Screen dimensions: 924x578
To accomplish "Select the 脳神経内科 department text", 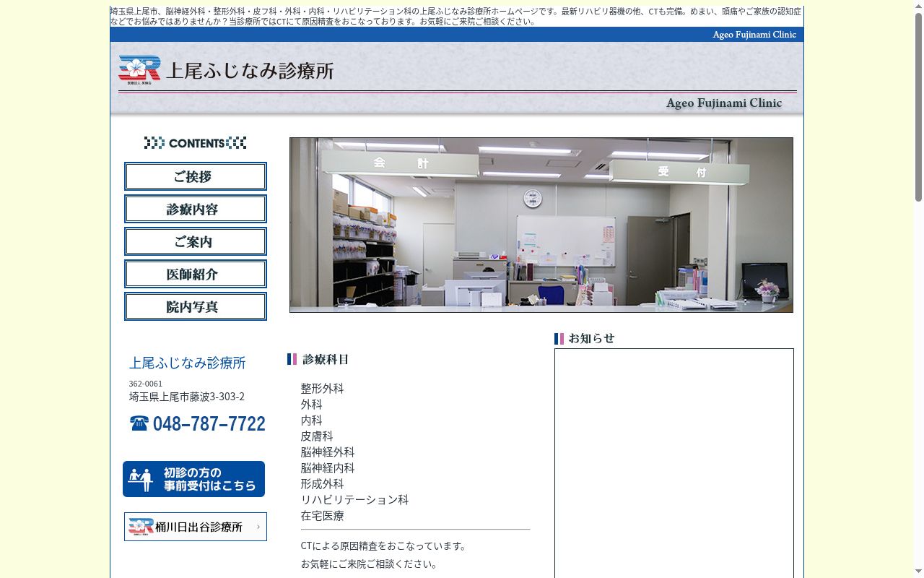I will pyautogui.click(x=328, y=468).
